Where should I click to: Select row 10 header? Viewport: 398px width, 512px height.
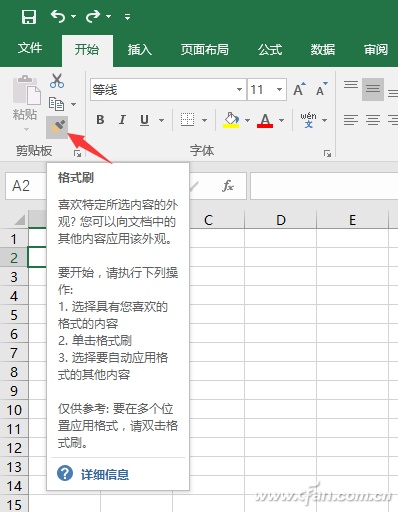(x=14, y=410)
